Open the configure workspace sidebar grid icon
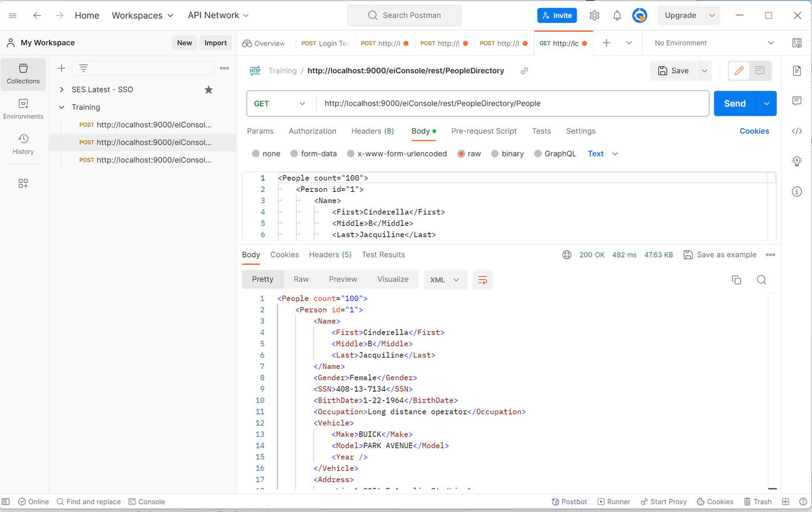Screen dimensions: 812x512 coord(23,183)
